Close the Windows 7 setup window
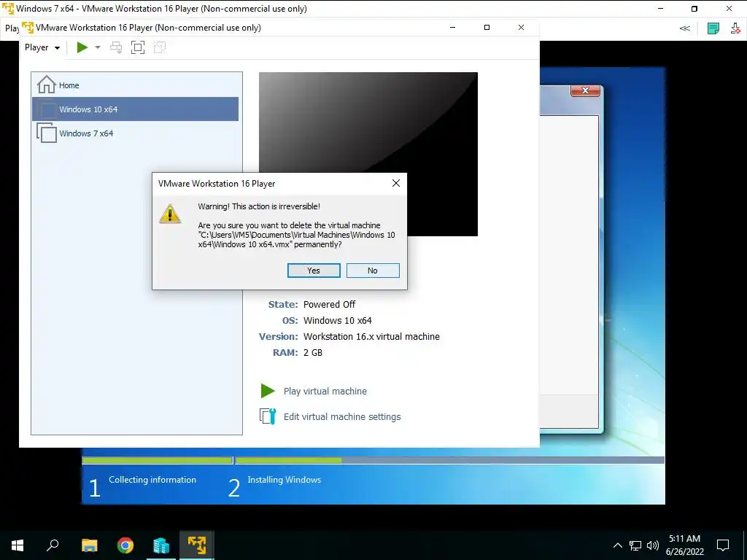 coord(586,90)
